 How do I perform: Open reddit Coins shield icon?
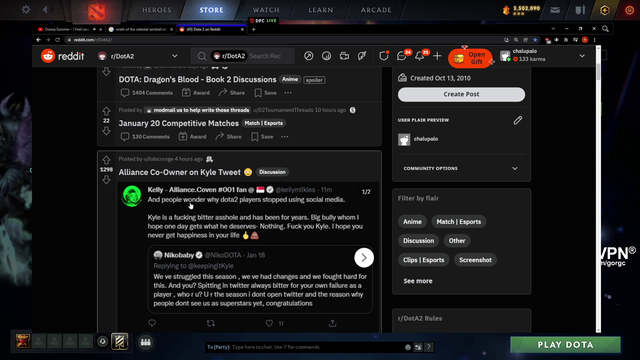tap(383, 56)
